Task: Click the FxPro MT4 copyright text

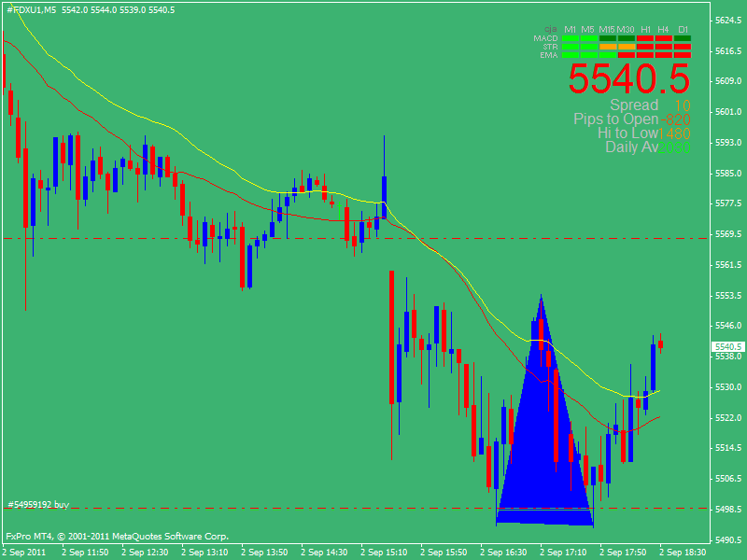Action: click(x=117, y=537)
